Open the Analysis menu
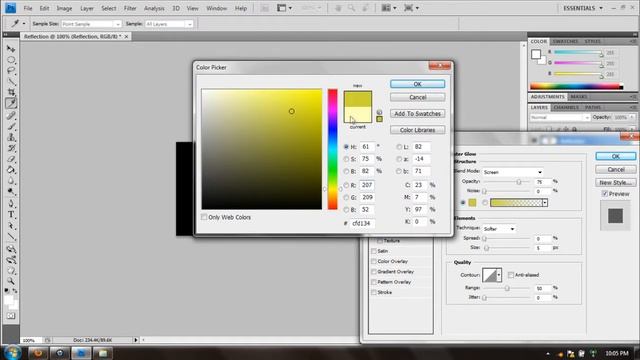The width and height of the screenshot is (640, 360). coord(154,8)
